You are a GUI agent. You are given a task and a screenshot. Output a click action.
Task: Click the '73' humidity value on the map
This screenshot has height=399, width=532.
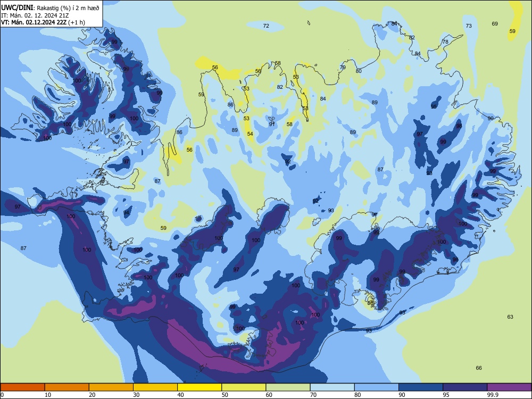[469, 26]
